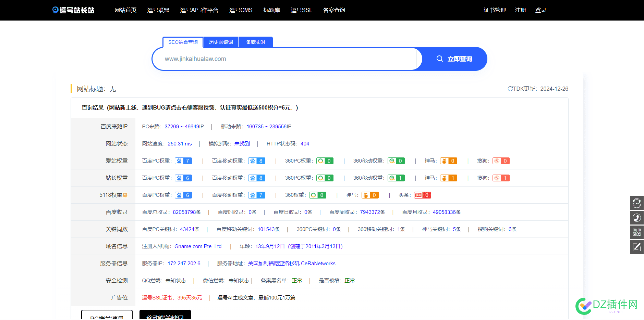The width and height of the screenshot is (644, 320).
Task: Click the TDK更新 refresh icon
Action: [510, 89]
